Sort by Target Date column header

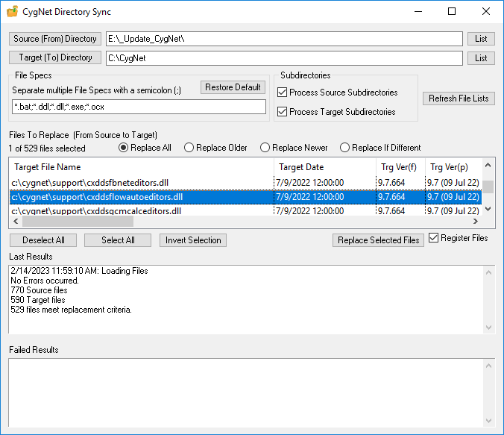coord(325,167)
